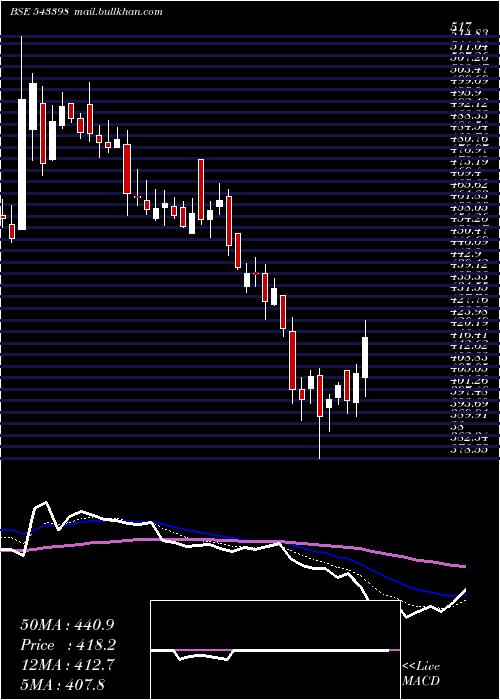Click the '5MA : 407.8' value

click(62, 684)
